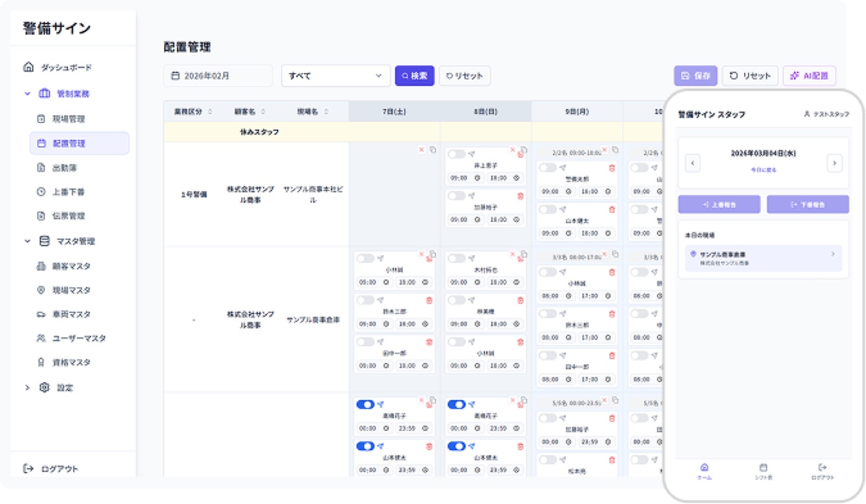The height and width of the screenshot is (504, 866).
Task: Click the copy icon in the empty 7日 cell for サンプル商事本社ビル
Action: pyautogui.click(x=433, y=150)
